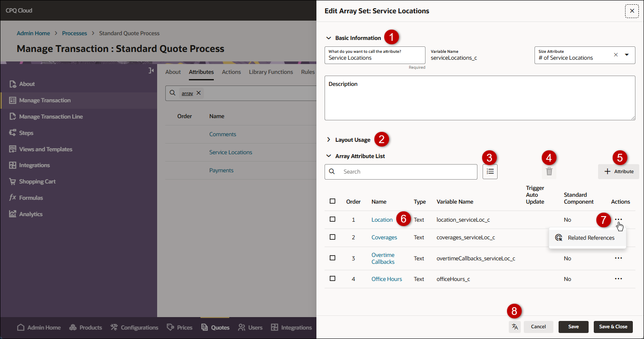Click the Save & Close button

(613, 327)
